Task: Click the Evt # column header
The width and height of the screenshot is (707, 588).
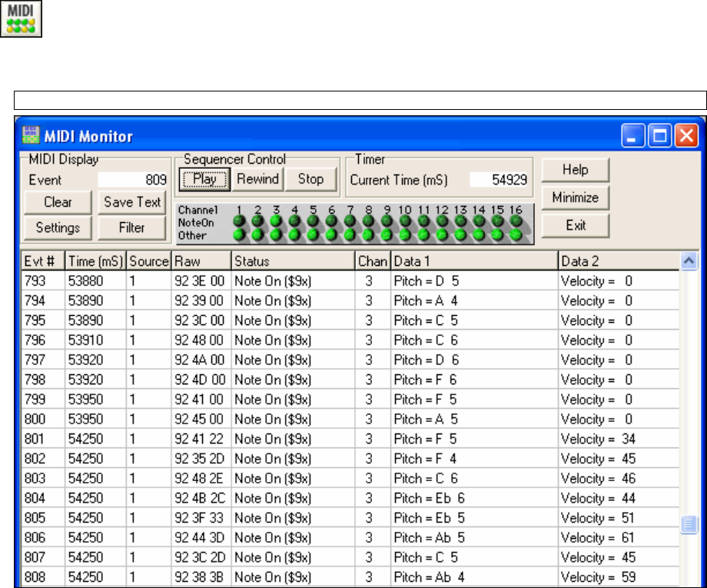Action: (x=43, y=261)
